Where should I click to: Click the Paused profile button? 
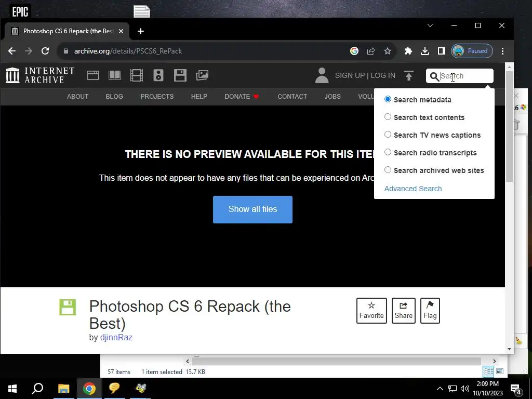click(x=472, y=51)
